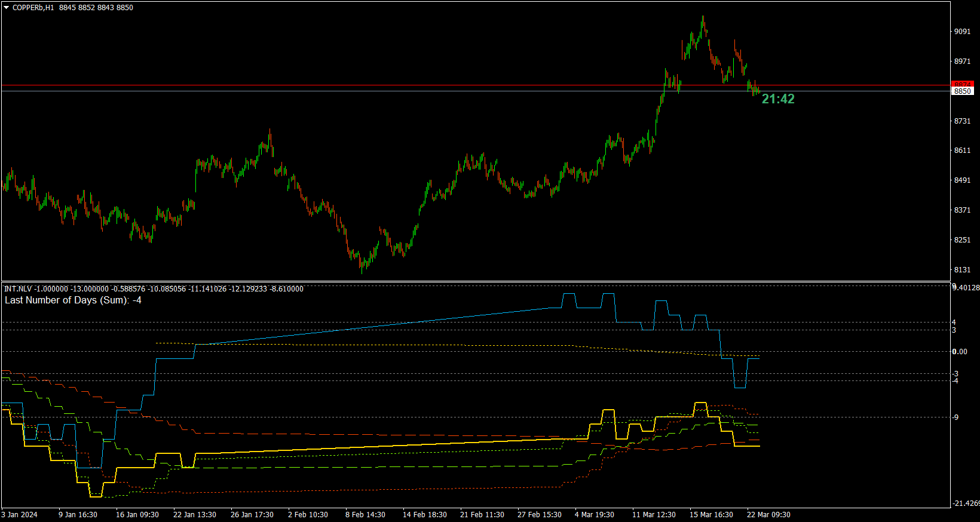
Task: Click the 8 Feb 14:30 time label
Action: click(x=365, y=515)
